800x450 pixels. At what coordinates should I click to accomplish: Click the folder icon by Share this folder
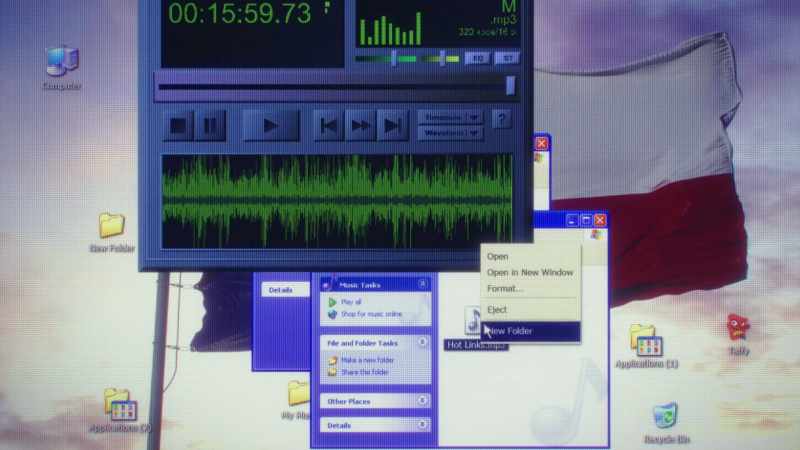click(333, 372)
